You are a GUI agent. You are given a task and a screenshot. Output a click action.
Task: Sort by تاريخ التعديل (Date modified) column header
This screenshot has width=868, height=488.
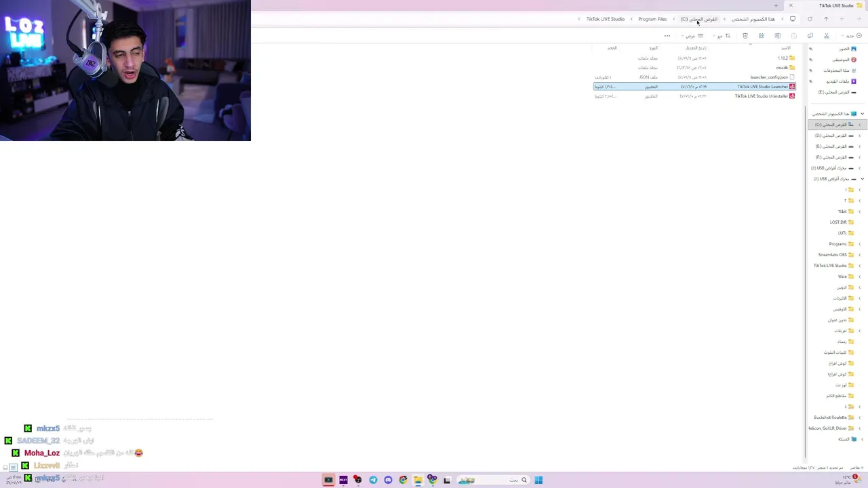(696, 48)
